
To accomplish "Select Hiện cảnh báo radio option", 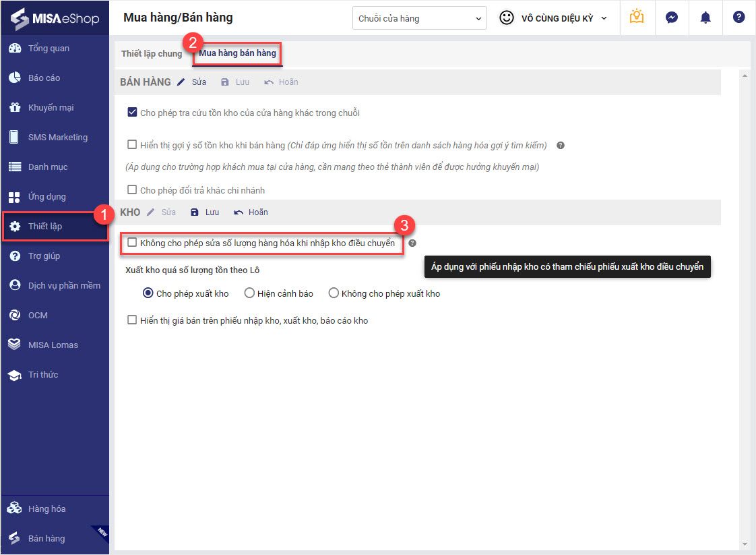I will pos(249,293).
